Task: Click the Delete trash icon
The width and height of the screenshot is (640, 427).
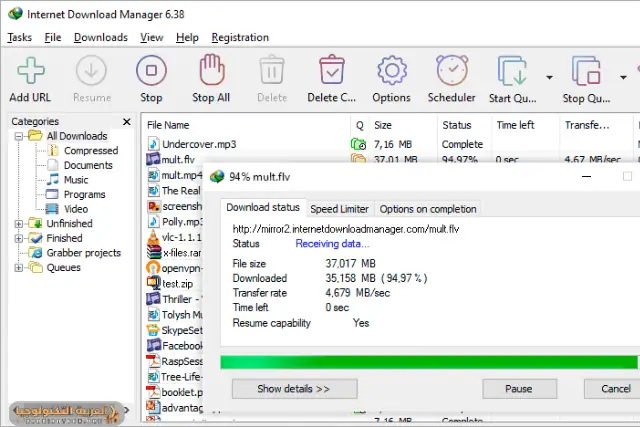Action: [x=272, y=71]
